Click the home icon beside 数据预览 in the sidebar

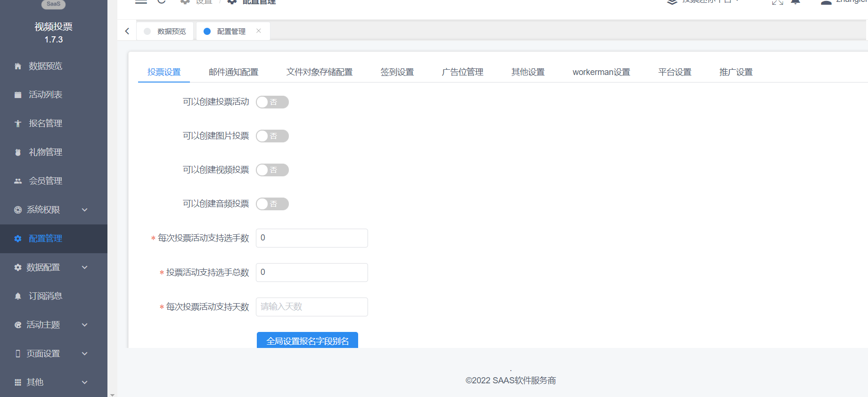pos(18,66)
